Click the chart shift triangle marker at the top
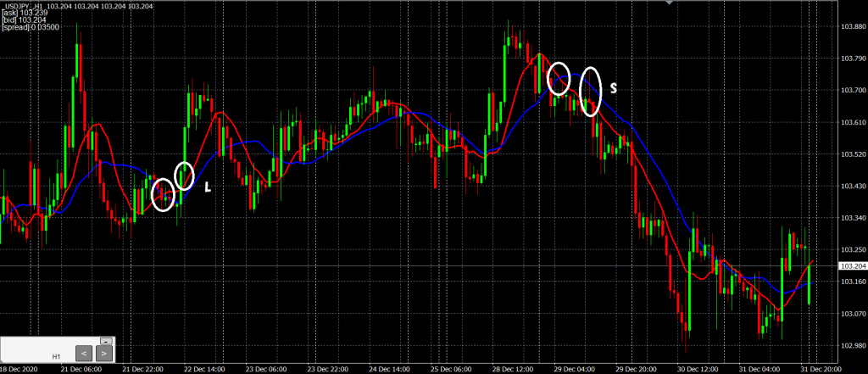868x374 pixels. click(671, 3)
